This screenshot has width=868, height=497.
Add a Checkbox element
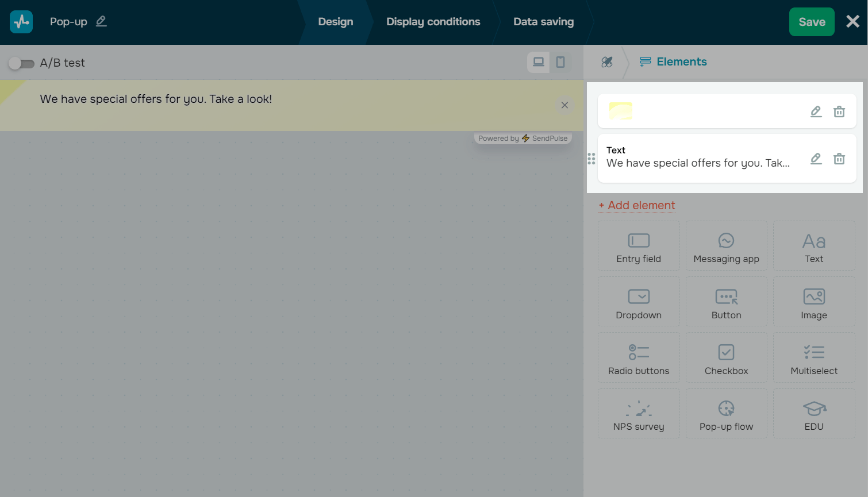727,357
